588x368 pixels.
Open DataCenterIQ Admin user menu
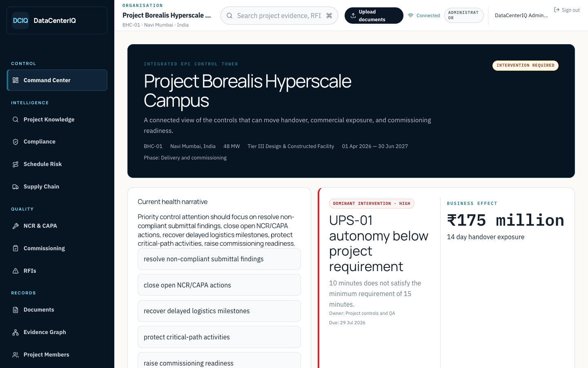pos(521,16)
